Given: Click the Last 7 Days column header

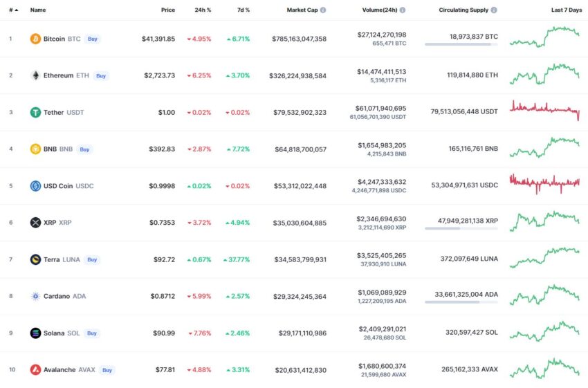Looking at the screenshot, I should (x=567, y=10).
